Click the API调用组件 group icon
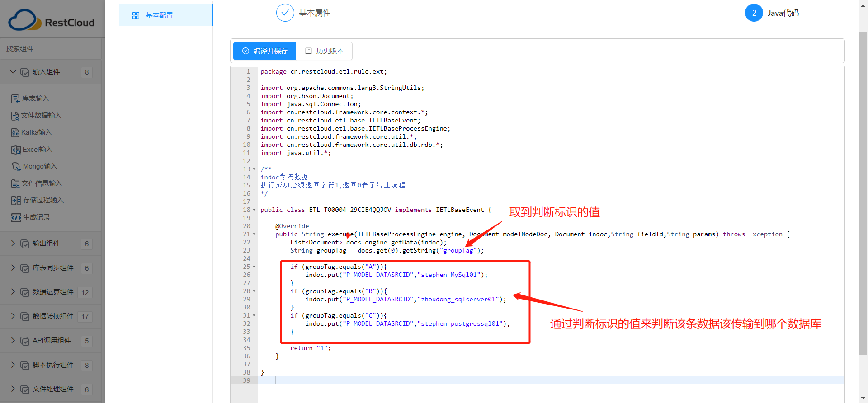Viewport: 868px width, 403px height. coord(25,341)
